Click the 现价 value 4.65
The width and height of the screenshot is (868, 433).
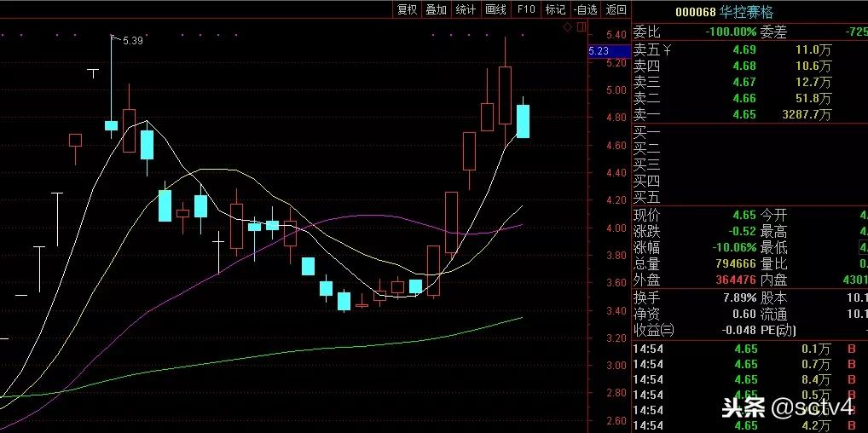pos(744,216)
